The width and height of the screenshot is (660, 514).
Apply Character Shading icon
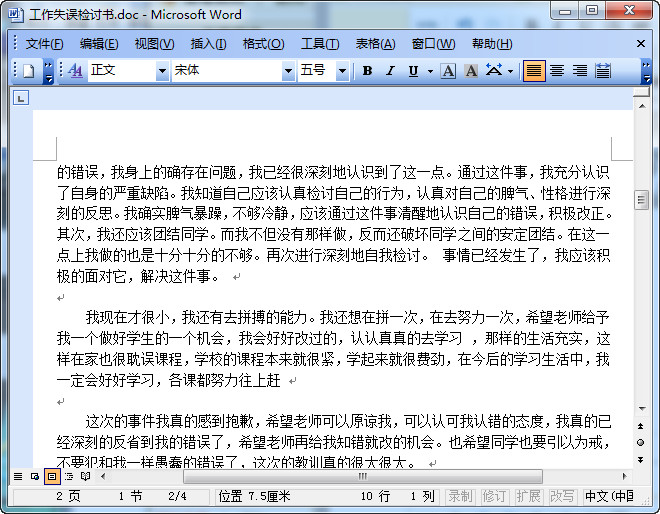click(471, 71)
